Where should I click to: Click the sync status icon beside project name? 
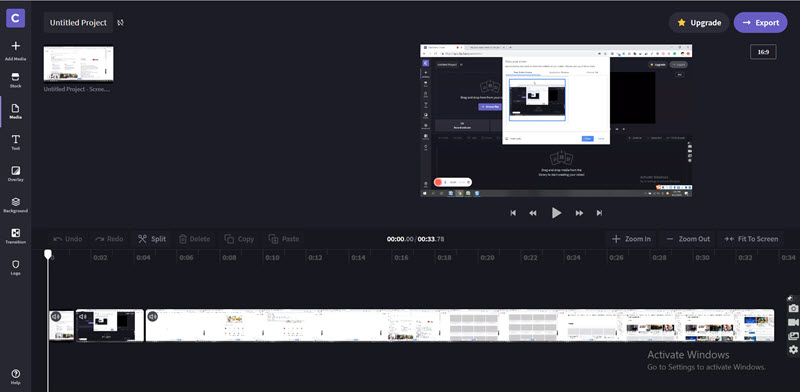coord(120,22)
